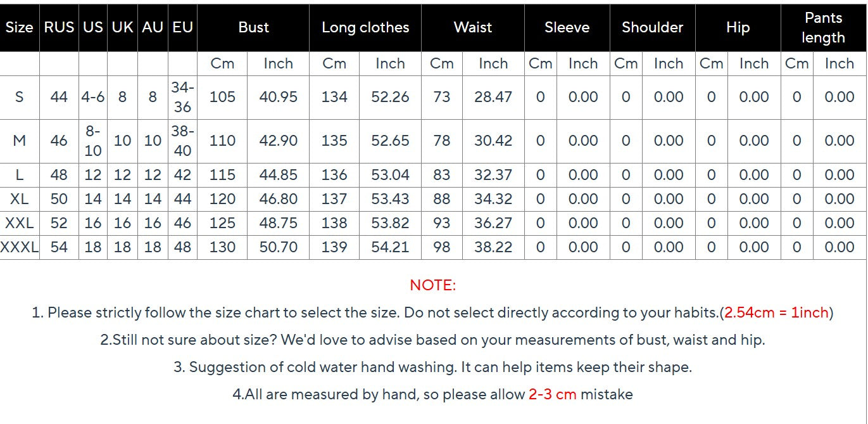The width and height of the screenshot is (868, 424).
Task: Click the 54.21 inch length value
Action: coord(390,247)
